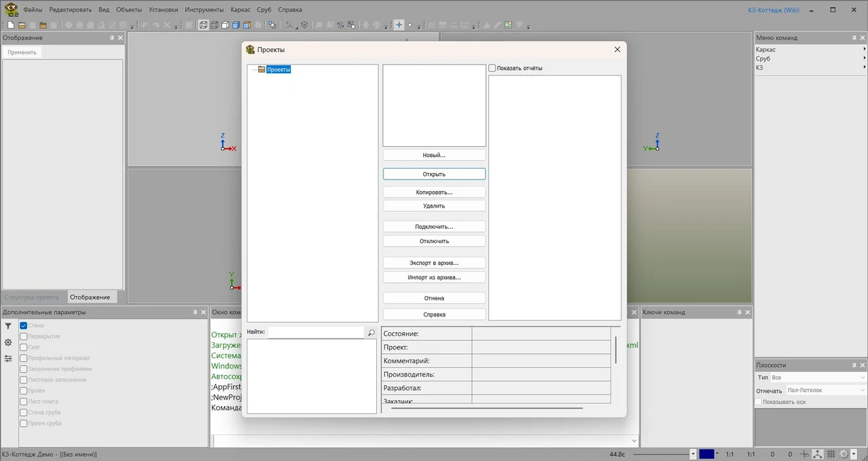The width and height of the screenshot is (868, 461).
Task: Uncheck the Стена checkbox
Action: pyautogui.click(x=24, y=326)
